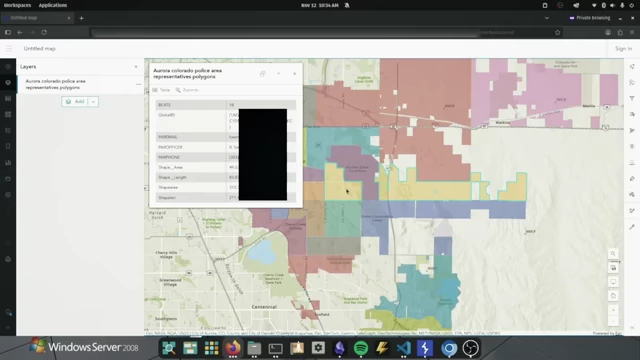Click the Shape__Area field label
The image size is (640, 360).
(x=171, y=167)
